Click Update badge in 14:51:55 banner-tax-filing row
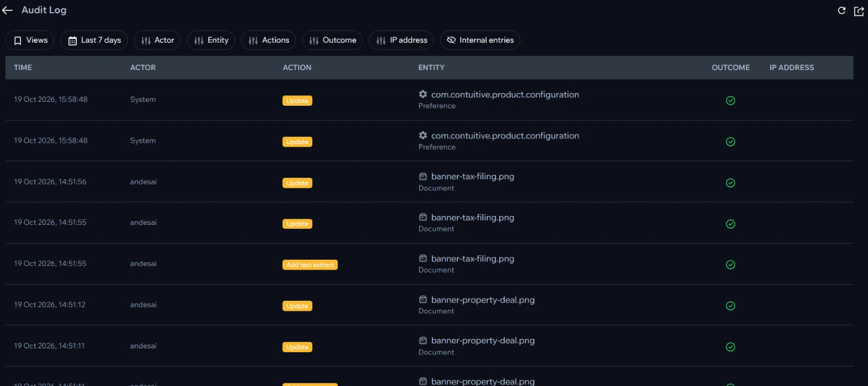 point(297,224)
